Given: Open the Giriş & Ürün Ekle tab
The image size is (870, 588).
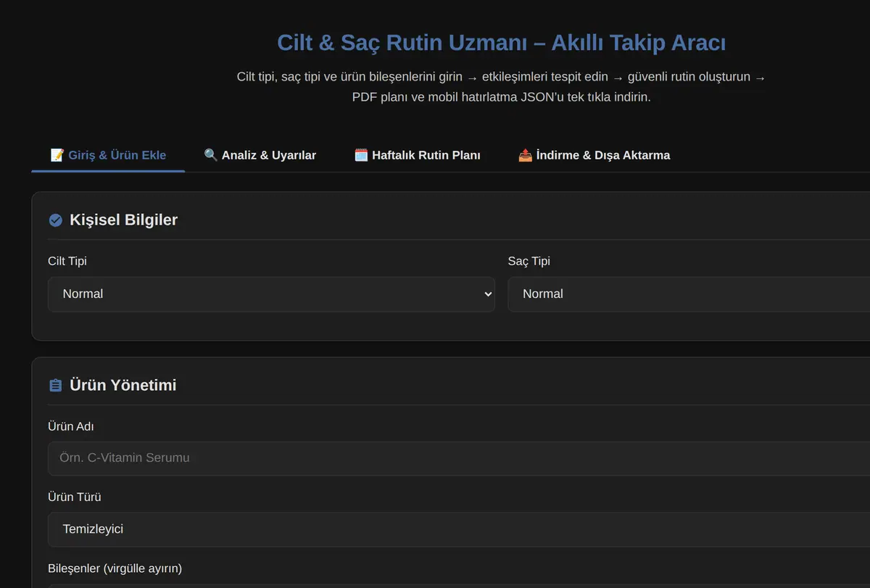Looking at the screenshot, I should coord(108,155).
